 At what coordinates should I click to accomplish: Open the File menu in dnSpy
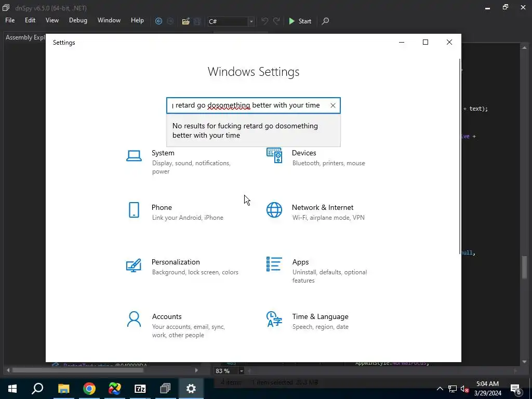tap(10, 20)
